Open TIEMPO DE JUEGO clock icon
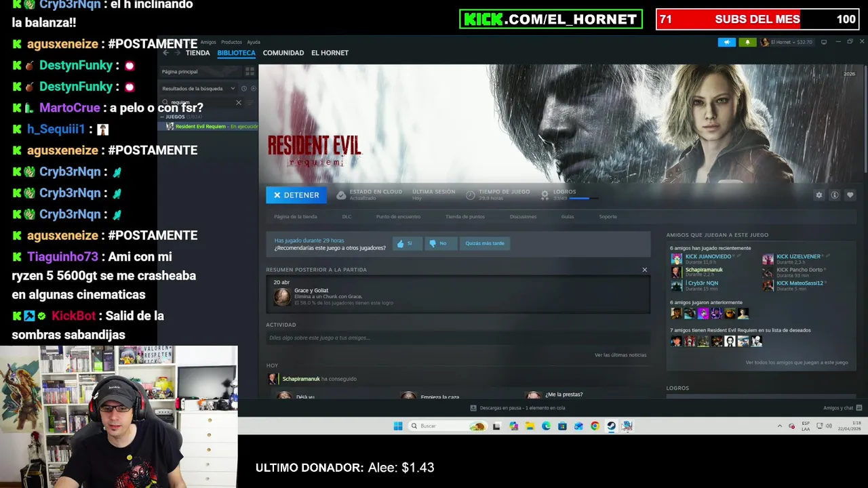The height and width of the screenshot is (488, 868). pos(471,195)
